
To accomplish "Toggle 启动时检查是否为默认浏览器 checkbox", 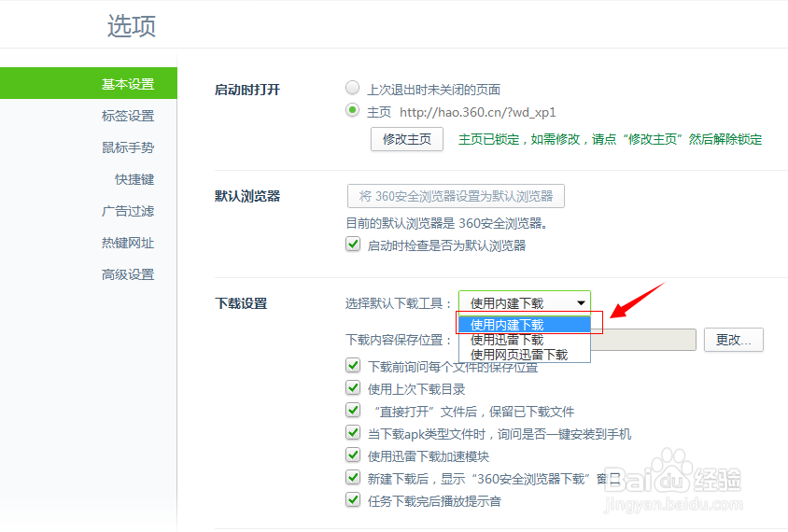I will click(353, 245).
